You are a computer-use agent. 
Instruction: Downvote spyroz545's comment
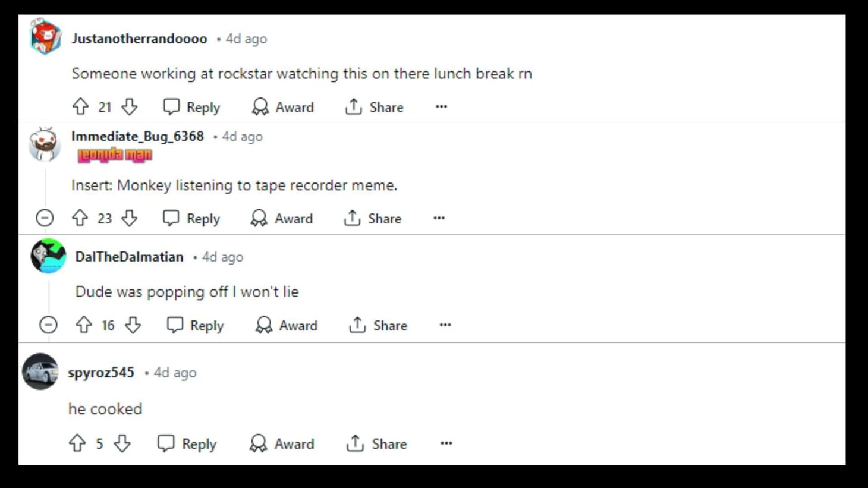[x=122, y=443]
